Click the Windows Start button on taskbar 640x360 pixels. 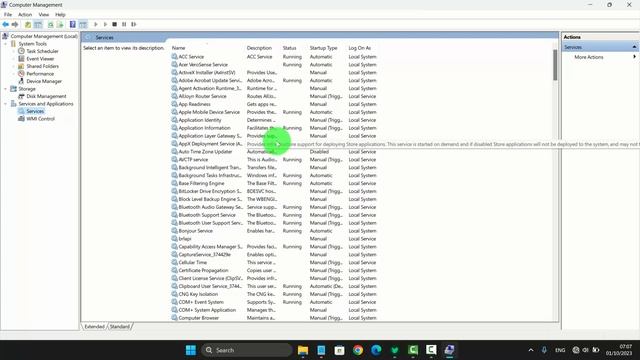click(191, 350)
